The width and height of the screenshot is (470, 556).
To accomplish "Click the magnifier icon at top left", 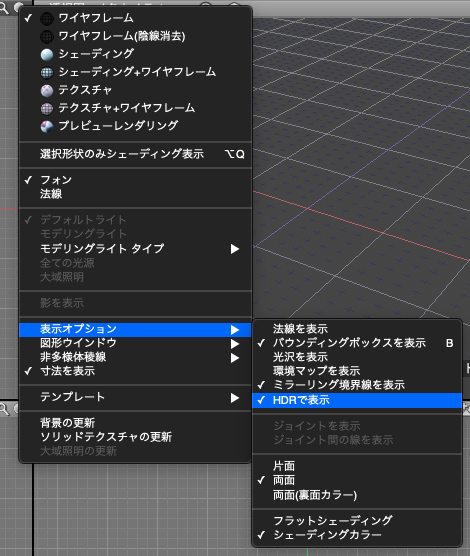I will (4, 8).
